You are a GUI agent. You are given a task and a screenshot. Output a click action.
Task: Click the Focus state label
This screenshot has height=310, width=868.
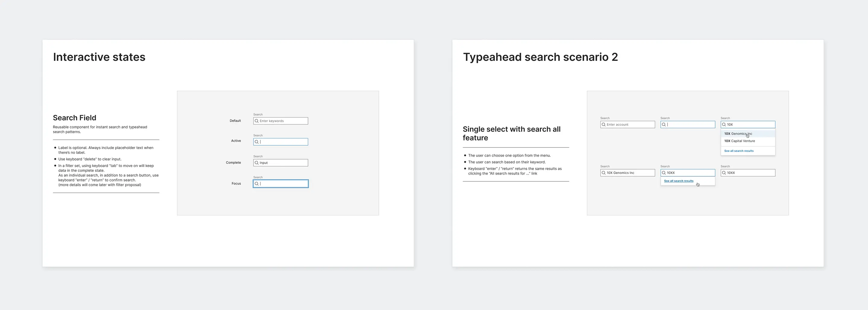click(x=236, y=184)
